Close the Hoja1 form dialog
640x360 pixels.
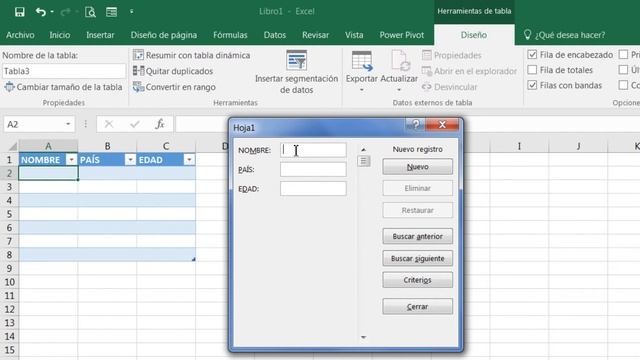[x=442, y=124]
